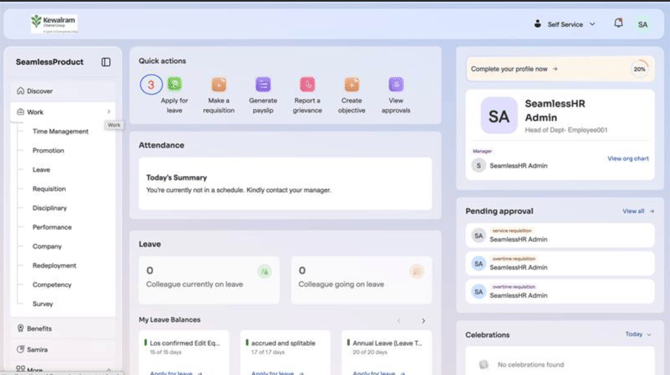Click the Work briefcase icon
This screenshot has width=670, height=375.
(20, 112)
